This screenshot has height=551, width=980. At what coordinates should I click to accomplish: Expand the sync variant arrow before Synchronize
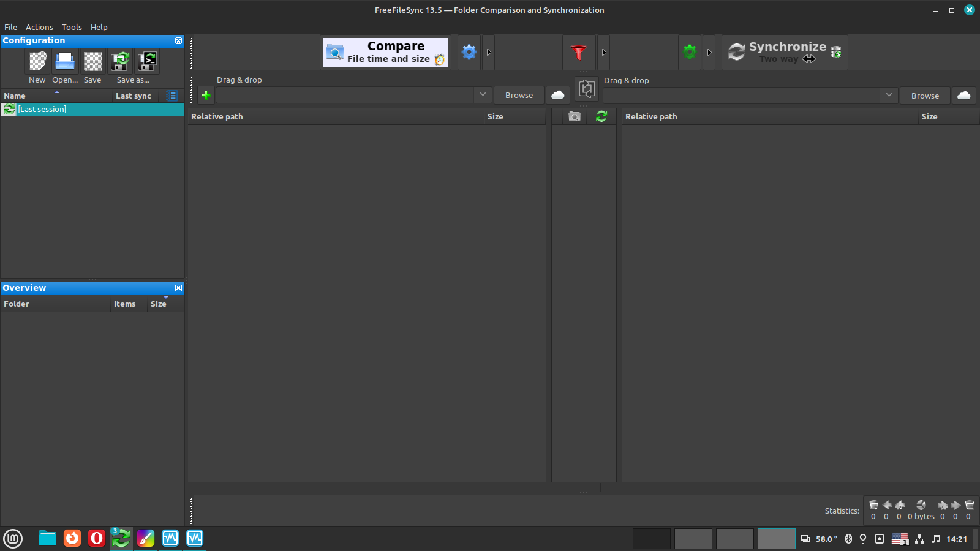click(x=709, y=52)
